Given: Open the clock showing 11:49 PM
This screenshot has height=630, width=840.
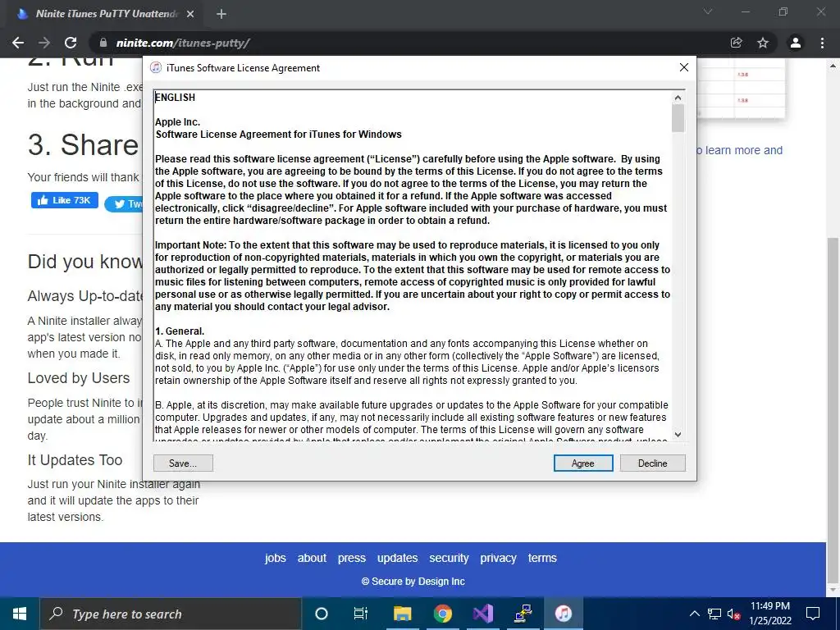Looking at the screenshot, I should [x=770, y=614].
